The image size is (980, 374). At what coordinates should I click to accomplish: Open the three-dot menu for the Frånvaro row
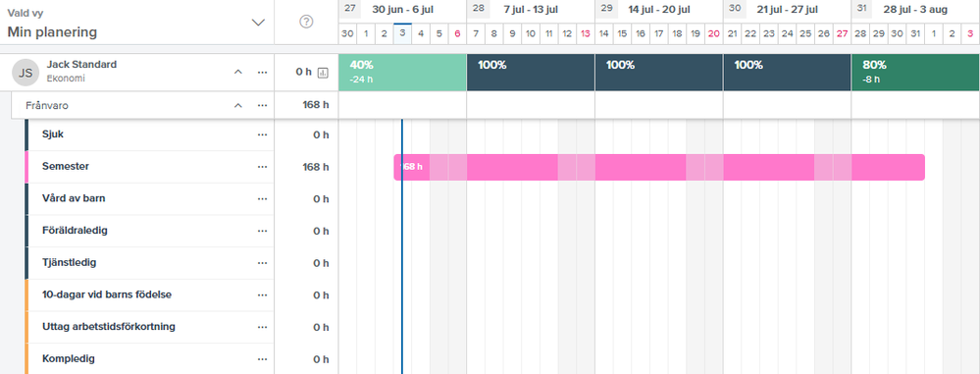tap(262, 106)
